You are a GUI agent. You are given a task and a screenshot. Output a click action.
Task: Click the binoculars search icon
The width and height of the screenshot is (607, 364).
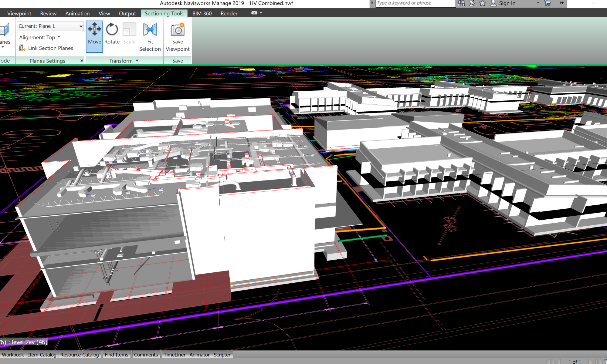click(461, 3)
